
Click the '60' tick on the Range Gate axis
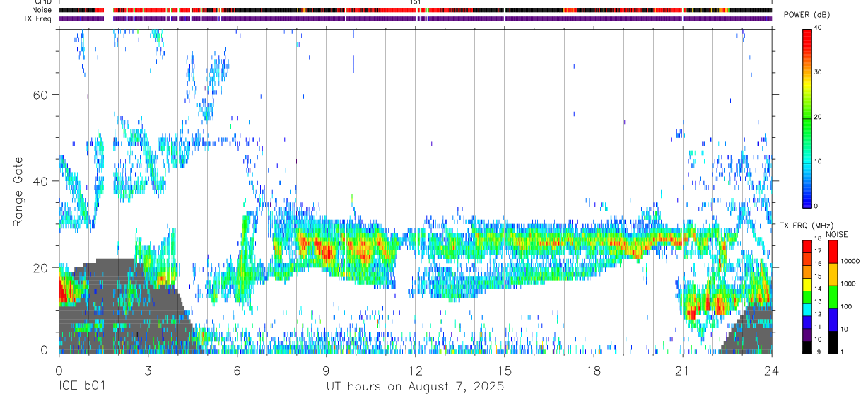tap(41, 94)
